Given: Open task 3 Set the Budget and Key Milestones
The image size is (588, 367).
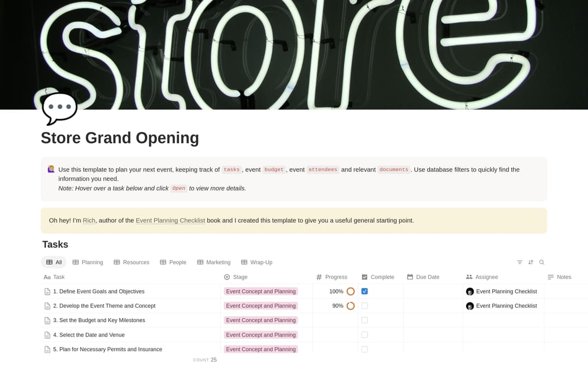Looking at the screenshot, I should 99,320.
